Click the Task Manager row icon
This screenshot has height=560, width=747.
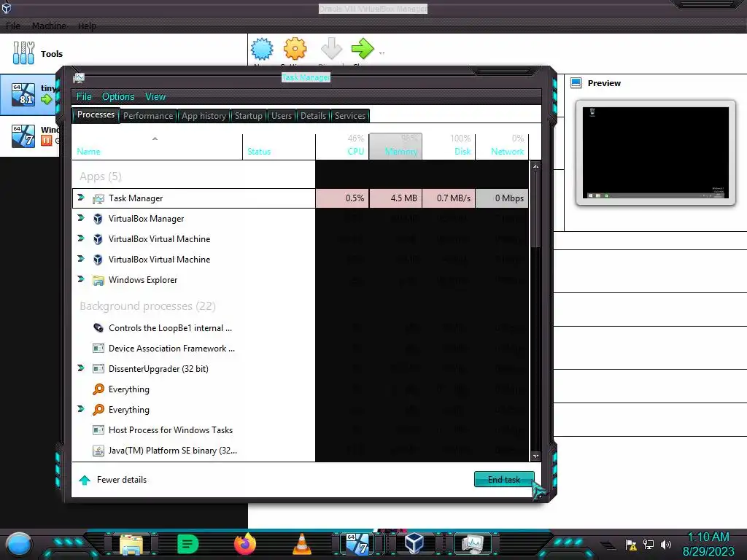pyautogui.click(x=98, y=198)
